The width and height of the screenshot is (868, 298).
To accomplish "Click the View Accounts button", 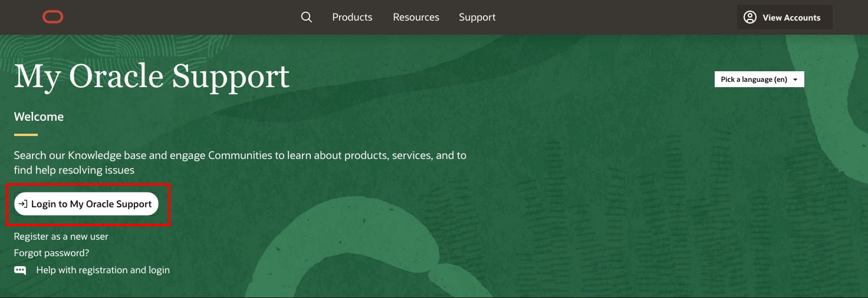I will pyautogui.click(x=784, y=17).
